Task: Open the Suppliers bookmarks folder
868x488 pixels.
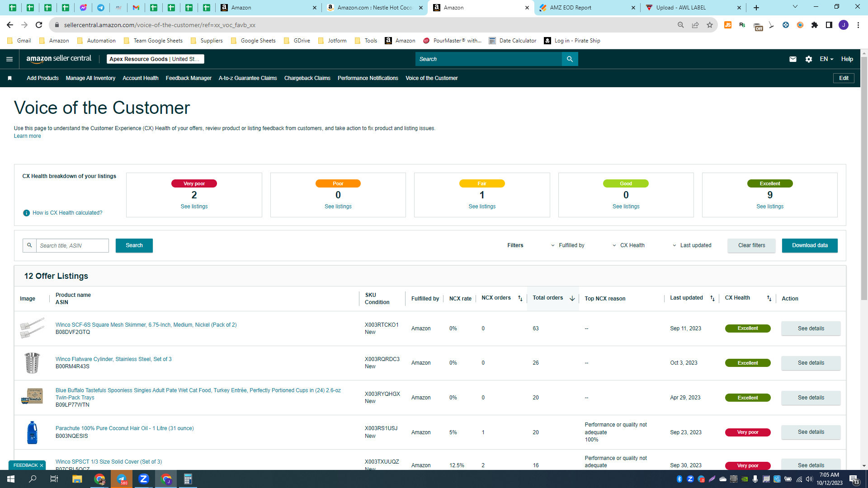Action: [x=207, y=41]
